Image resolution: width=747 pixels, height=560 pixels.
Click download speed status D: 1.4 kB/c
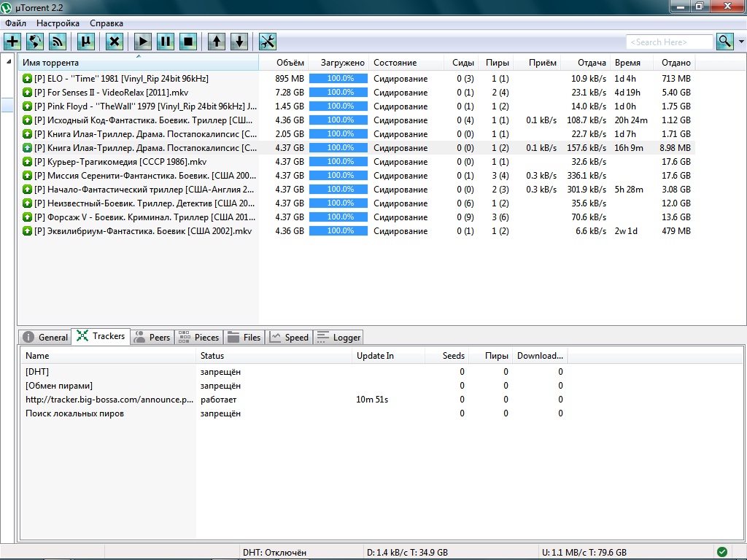(407, 553)
